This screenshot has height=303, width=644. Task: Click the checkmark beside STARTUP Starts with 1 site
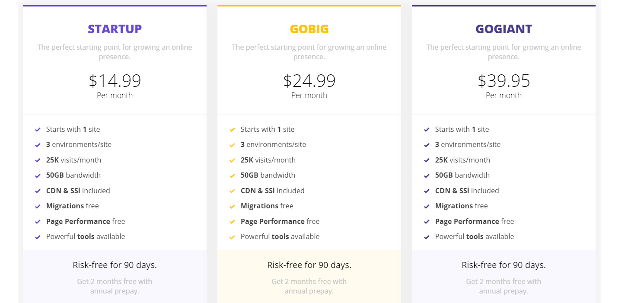pos(38,130)
